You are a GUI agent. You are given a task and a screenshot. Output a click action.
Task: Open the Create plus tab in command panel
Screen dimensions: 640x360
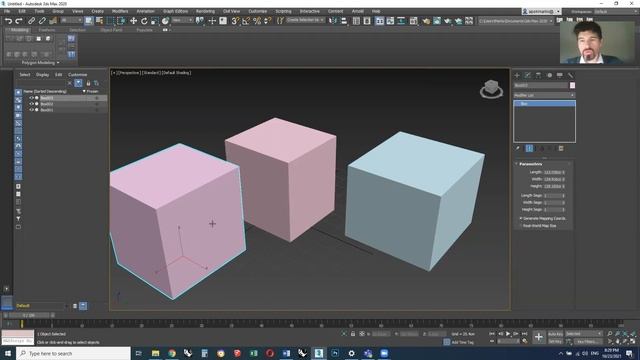pos(517,75)
